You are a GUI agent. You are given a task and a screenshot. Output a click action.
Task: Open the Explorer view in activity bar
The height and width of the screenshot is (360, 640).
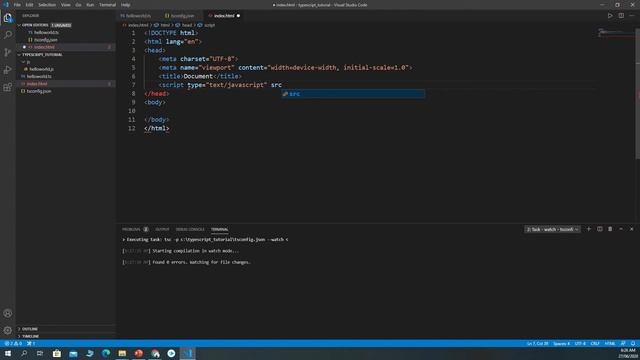coord(8,18)
